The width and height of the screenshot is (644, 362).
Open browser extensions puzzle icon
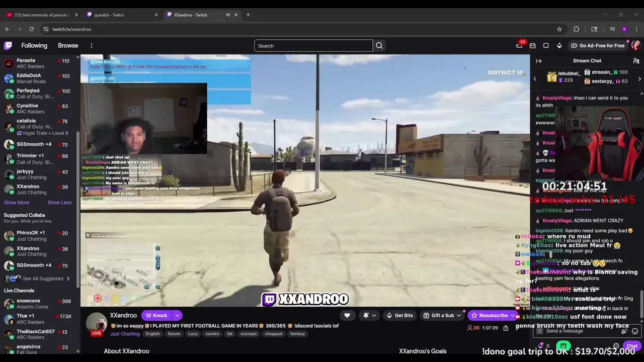coord(577,29)
